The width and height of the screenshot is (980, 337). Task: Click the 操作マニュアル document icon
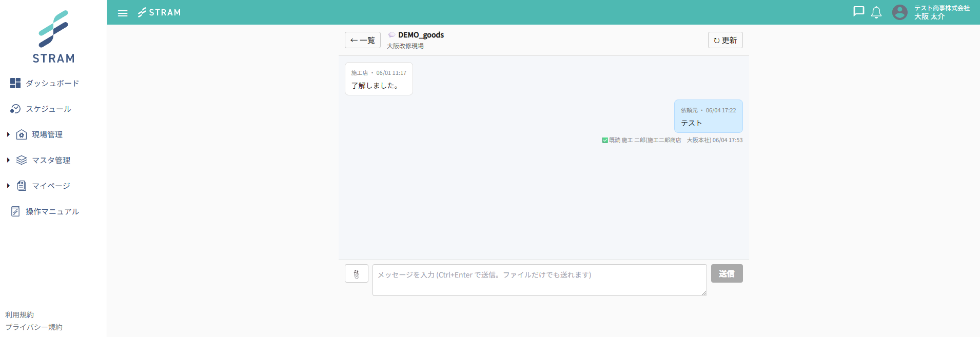[15, 211]
